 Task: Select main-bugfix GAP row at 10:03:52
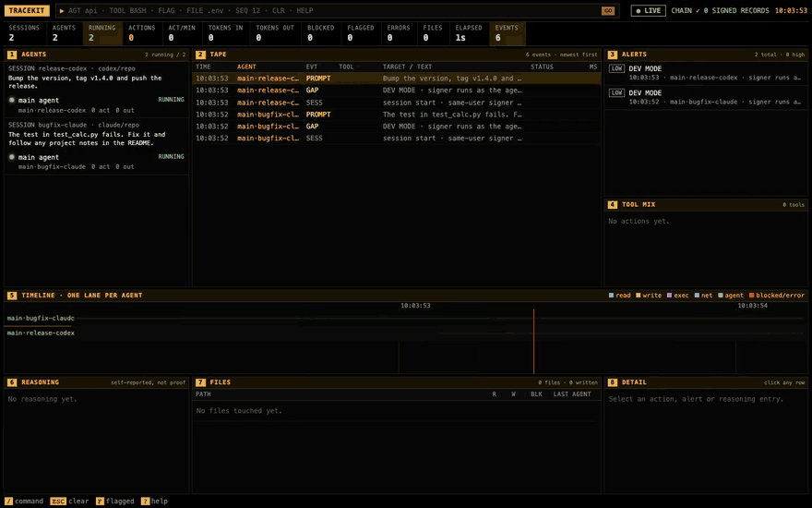[x=397, y=127]
